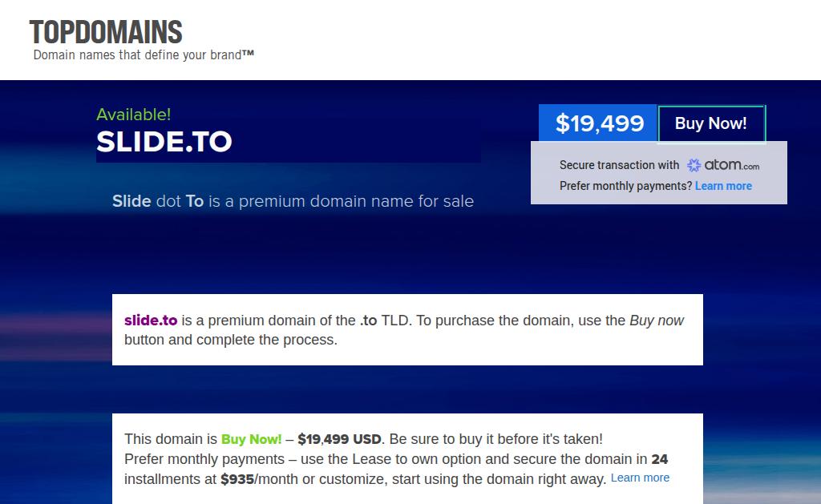Click the green Available! label
Screen dimensions: 821x504
[133, 115]
